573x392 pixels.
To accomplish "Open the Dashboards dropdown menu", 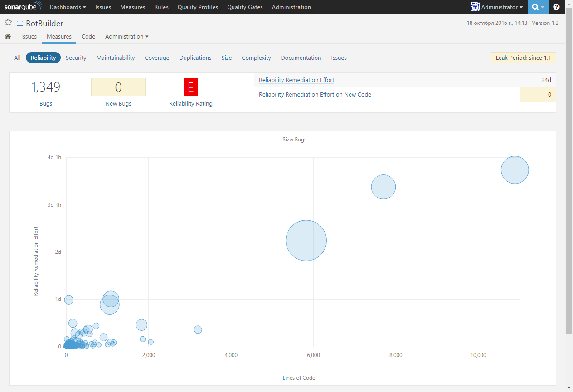I will [67, 7].
